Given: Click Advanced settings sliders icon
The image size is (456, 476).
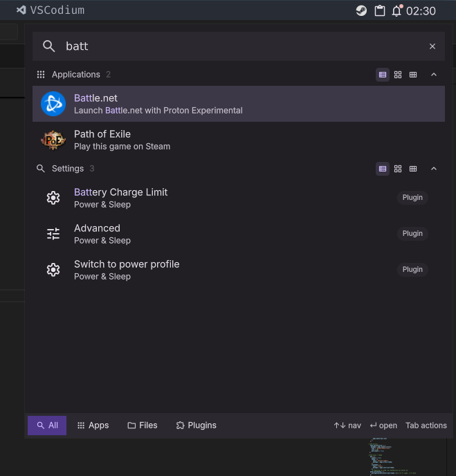Looking at the screenshot, I should 53,234.
